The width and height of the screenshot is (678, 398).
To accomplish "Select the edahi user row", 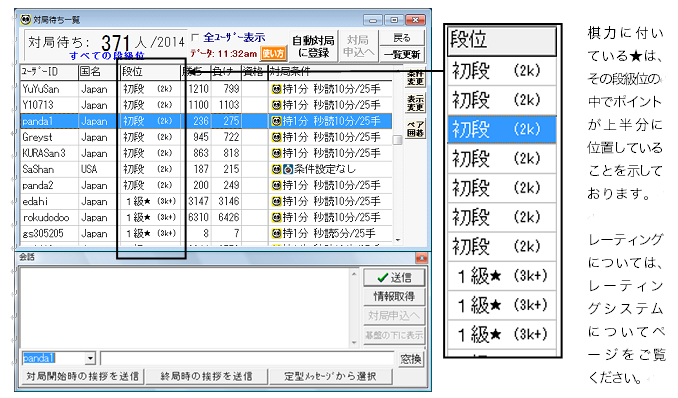I will 206,201.
